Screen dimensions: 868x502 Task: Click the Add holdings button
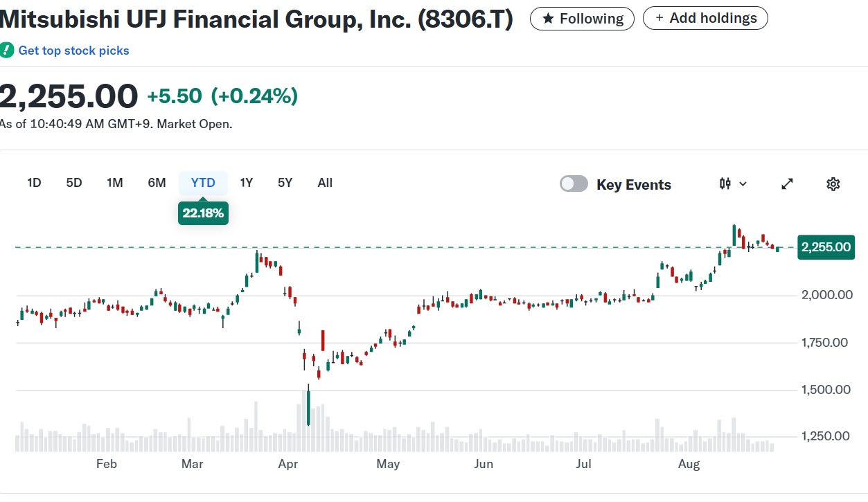(705, 18)
